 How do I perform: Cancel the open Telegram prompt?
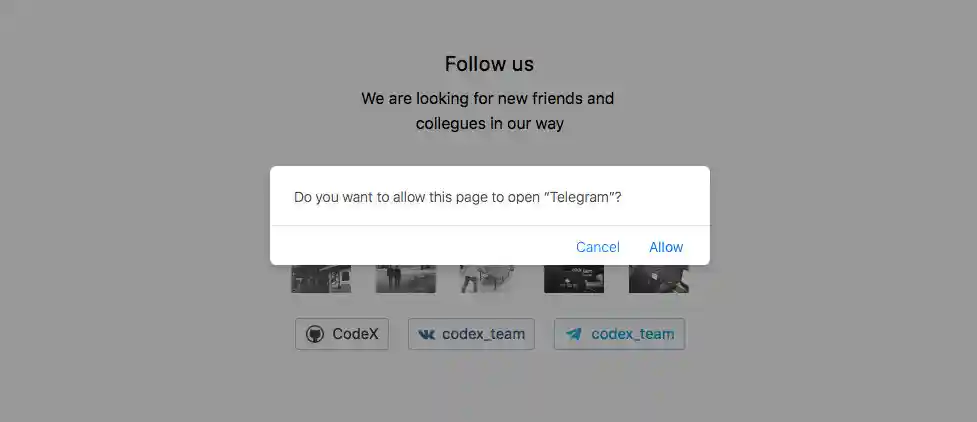pos(598,247)
